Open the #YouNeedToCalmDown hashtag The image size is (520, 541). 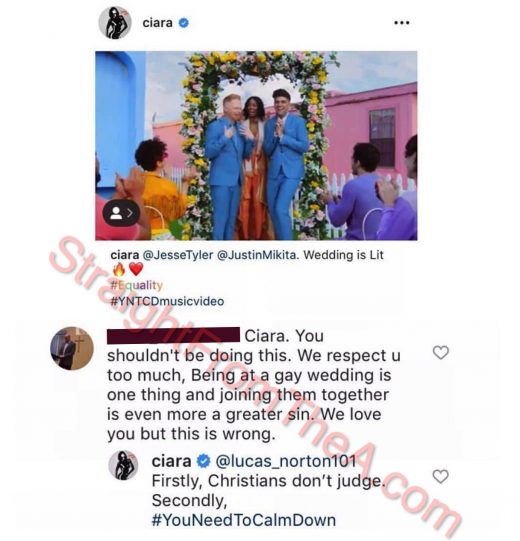point(244,520)
